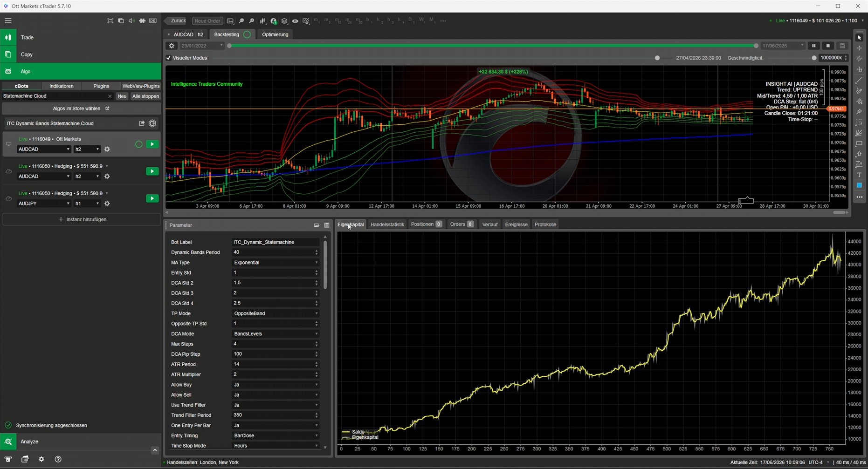Change language with the DE icon

coord(153,20)
